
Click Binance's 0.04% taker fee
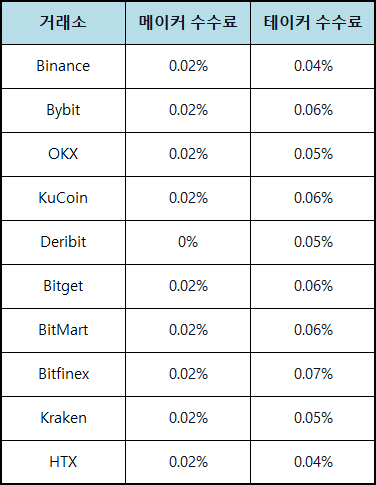point(313,66)
